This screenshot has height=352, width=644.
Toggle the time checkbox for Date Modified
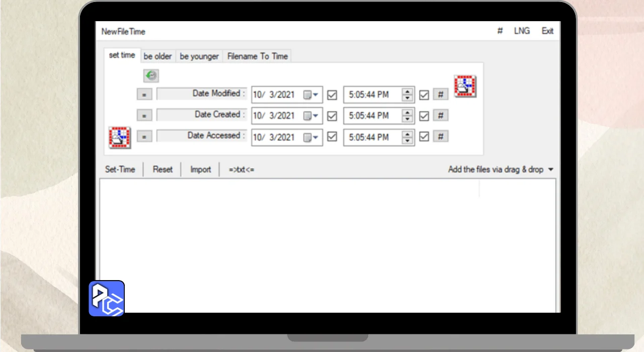424,95
